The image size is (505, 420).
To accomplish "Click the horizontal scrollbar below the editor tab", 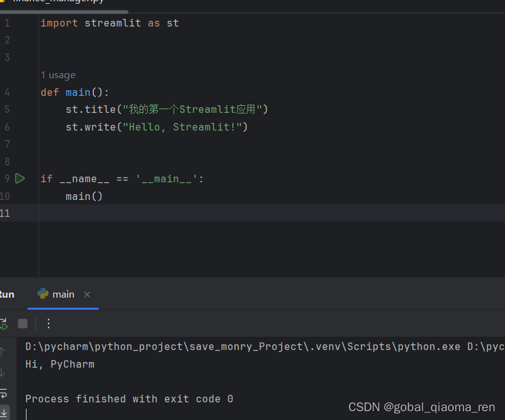I will [63, 11].
